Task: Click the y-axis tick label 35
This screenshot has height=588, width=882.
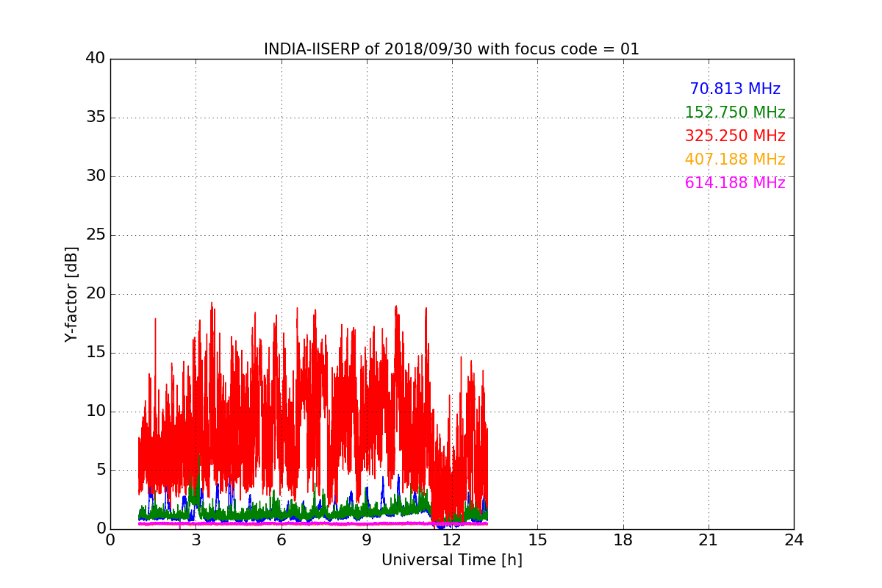Action: point(95,117)
